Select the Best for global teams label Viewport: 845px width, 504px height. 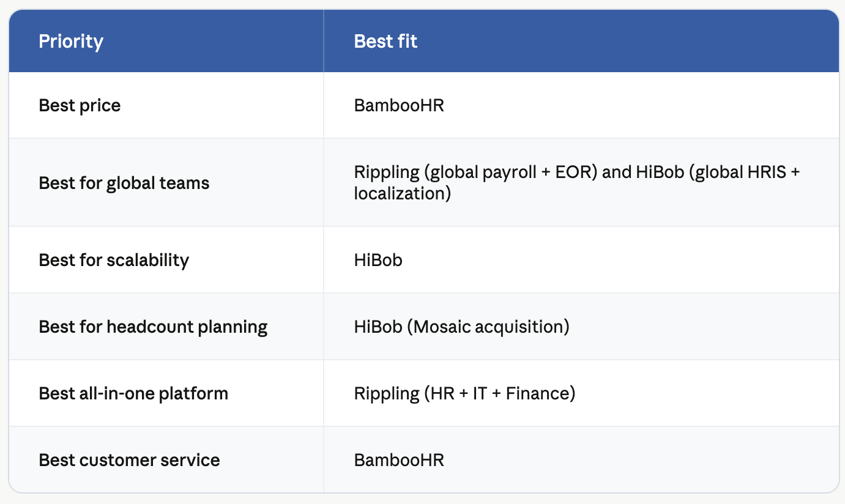[124, 183]
